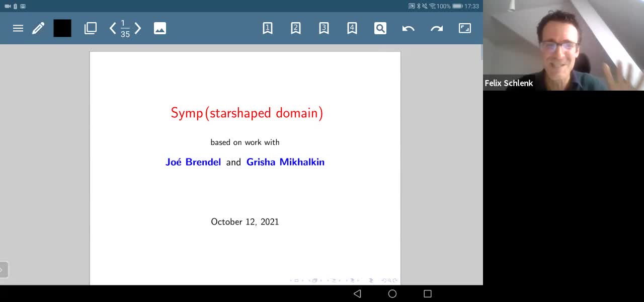Open the hamburger menu
644x302 pixels.
18,28
